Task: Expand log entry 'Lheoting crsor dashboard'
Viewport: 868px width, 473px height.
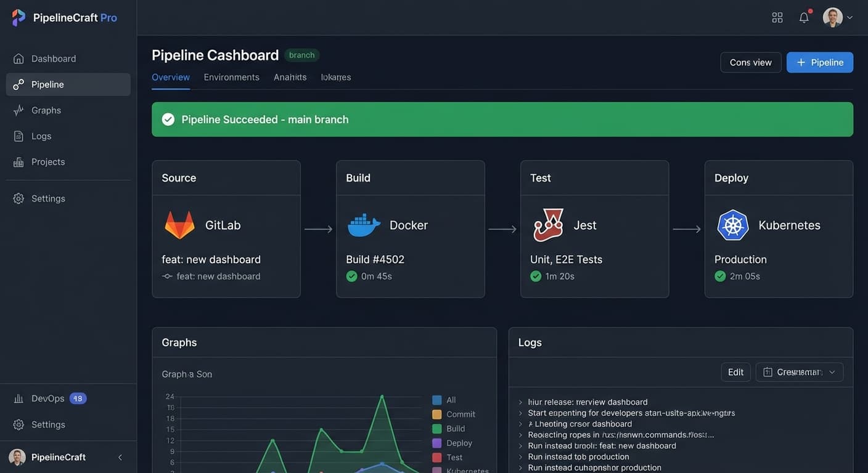Action: [x=521, y=424]
